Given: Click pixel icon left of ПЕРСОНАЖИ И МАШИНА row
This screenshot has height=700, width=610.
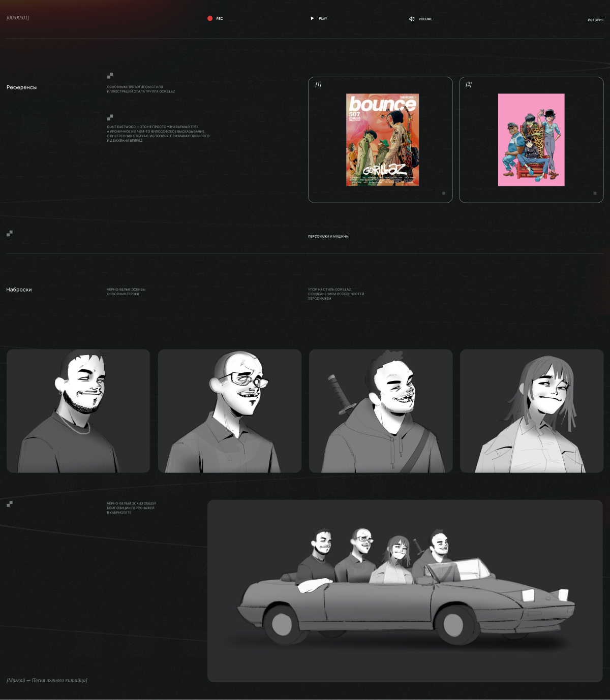Looking at the screenshot, I should tap(9, 234).
